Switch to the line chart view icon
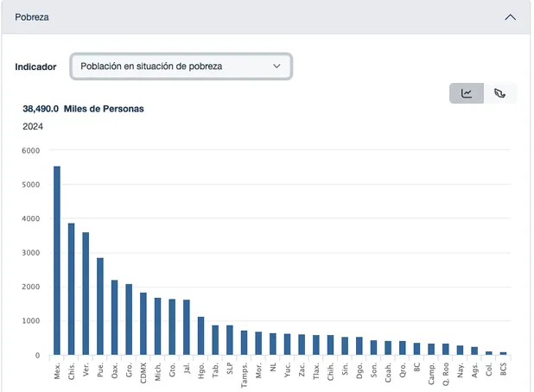Image resolution: width=534 pixels, height=392 pixels. tap(467, 93)
